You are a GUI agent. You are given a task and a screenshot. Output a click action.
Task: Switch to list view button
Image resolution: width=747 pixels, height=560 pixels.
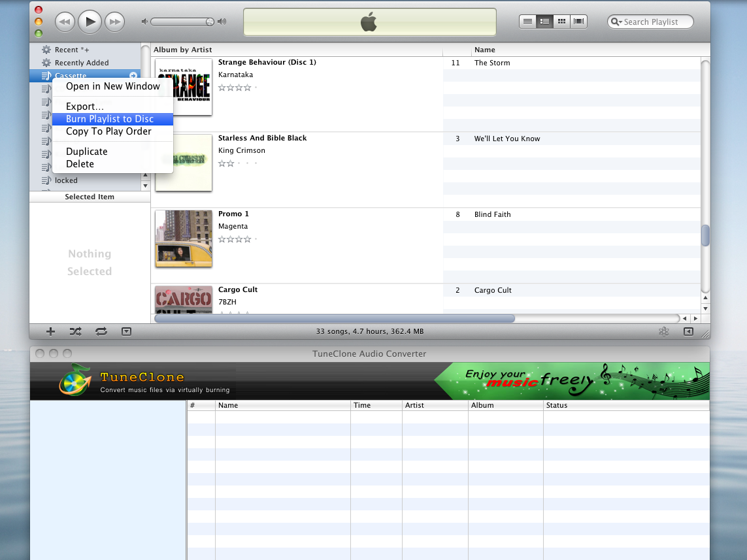[527, 22]
